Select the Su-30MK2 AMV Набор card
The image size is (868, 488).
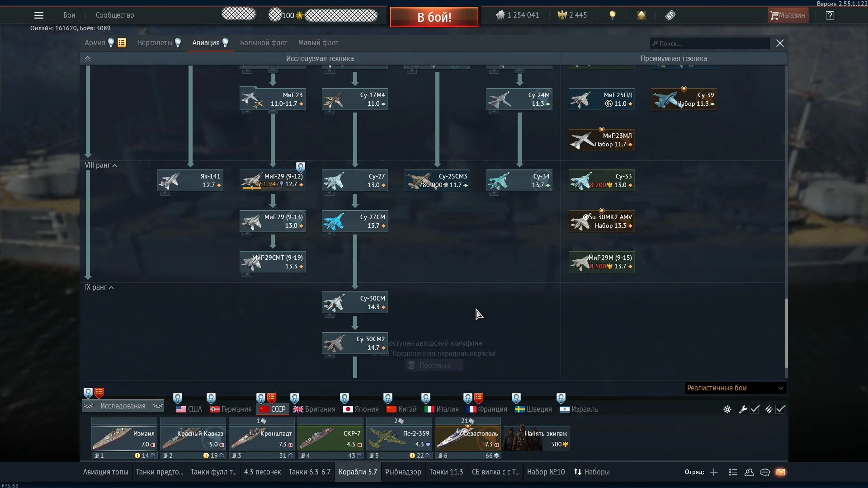[x=602, y=221]
